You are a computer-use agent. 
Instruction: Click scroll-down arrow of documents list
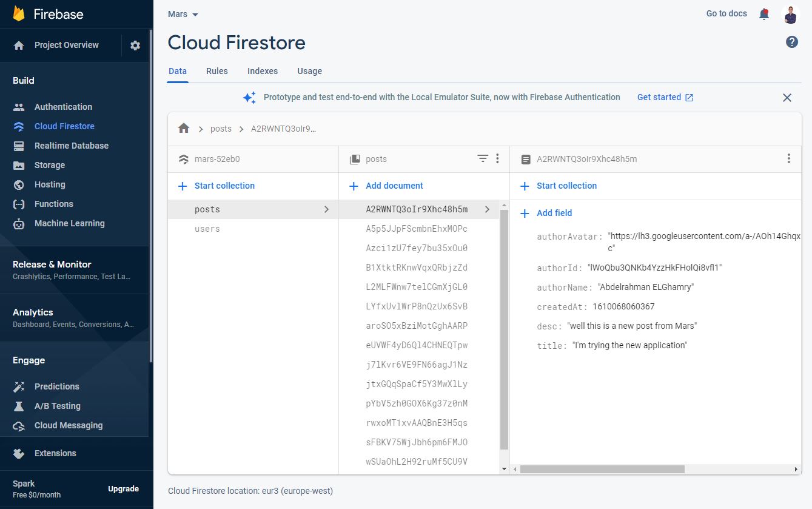[504, 469]
